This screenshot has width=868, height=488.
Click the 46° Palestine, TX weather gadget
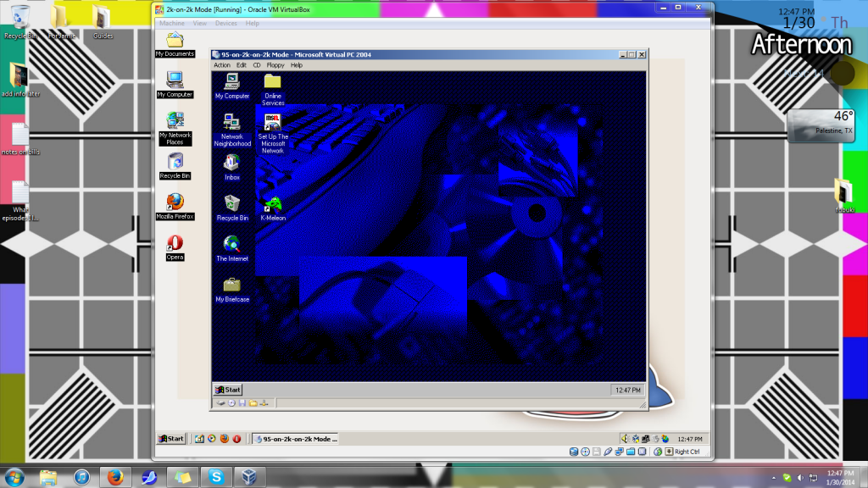(x=821, y=126)
